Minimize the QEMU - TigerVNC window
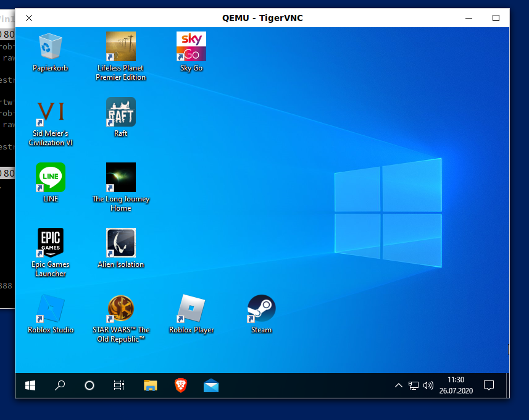529x420 pixels. coord(469,18)
